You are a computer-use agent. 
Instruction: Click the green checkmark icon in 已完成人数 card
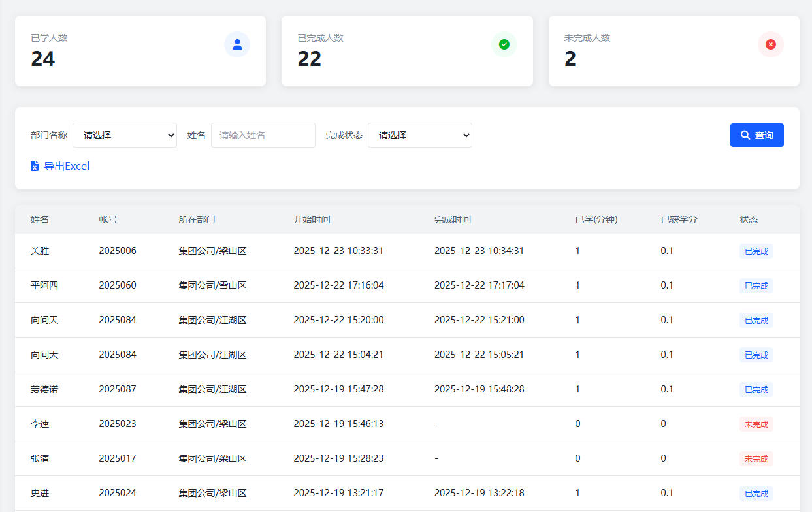pyautogui.click(x=504, y=44)
